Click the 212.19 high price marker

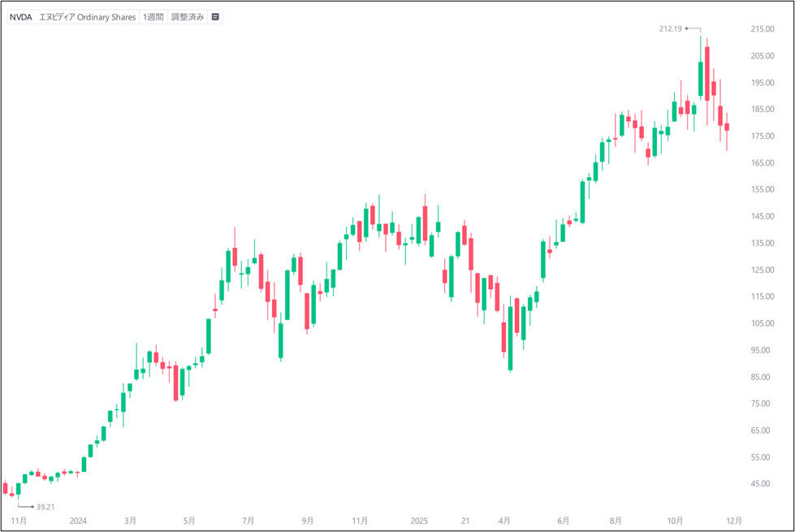click(671, 28)
